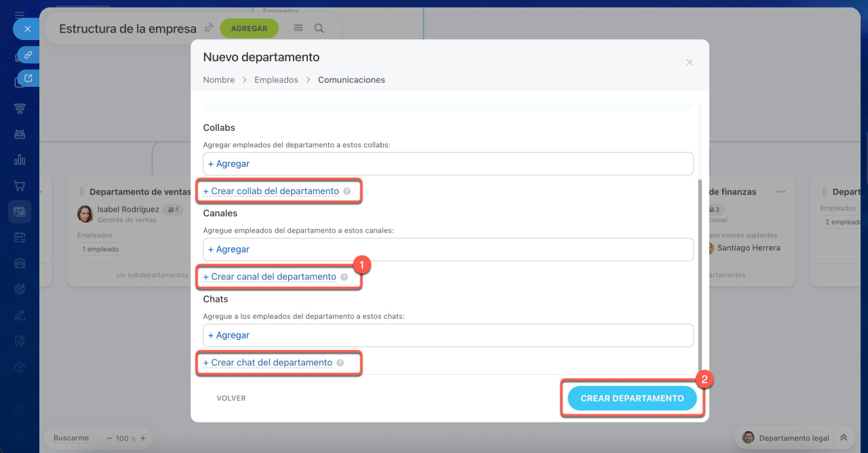Open three-dots menu on finanzas department card

click(x=781, y=192)
